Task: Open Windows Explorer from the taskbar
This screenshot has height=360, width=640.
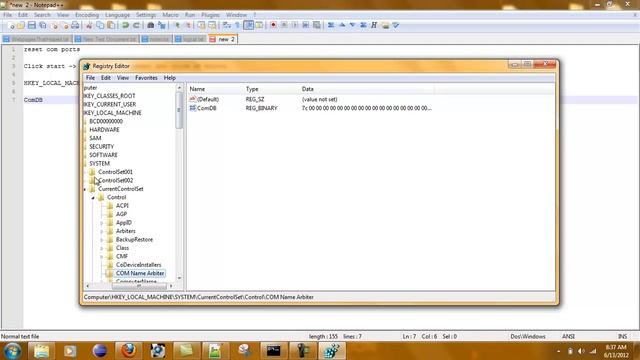Action: (x=41, y=351)
